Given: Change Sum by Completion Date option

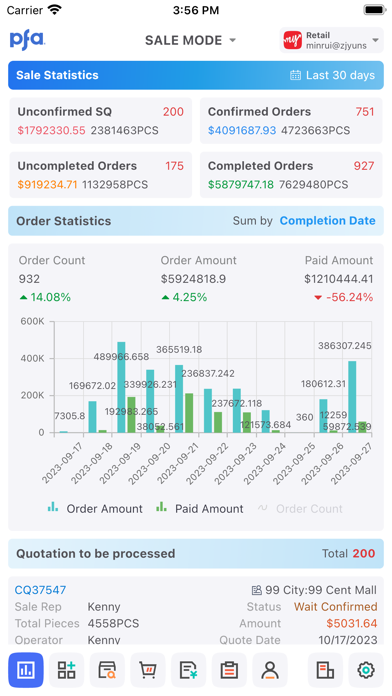Looking at the screenshot, I should tap(328, 221).
